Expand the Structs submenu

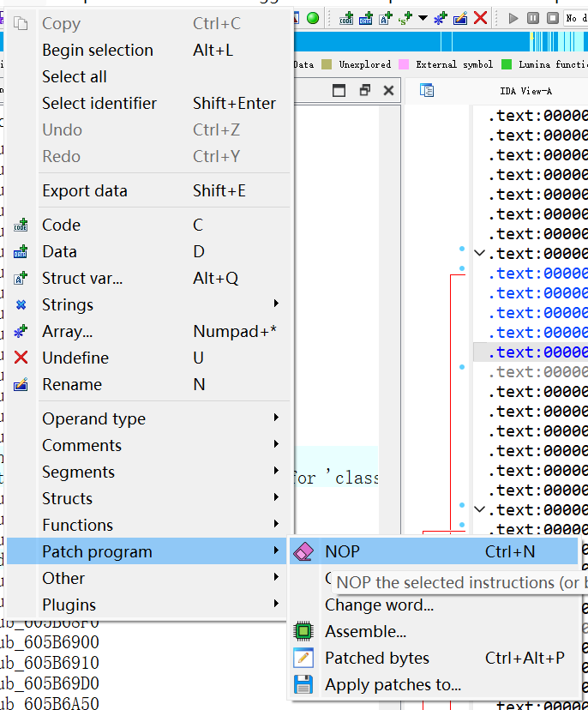point(148,498)
